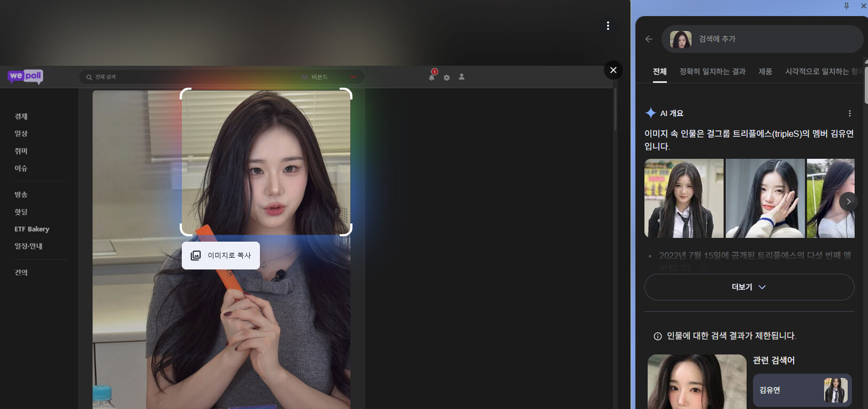
Task: Click the 관련 검색어 heading
Action: point(774,360)
